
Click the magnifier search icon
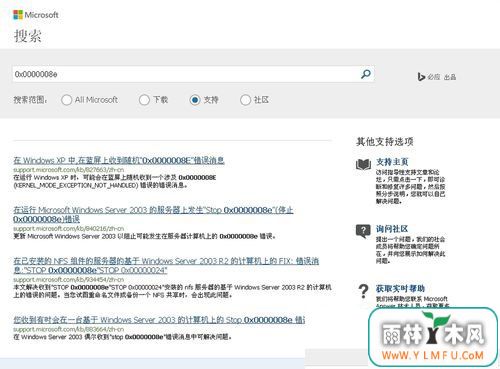(366, 74)
